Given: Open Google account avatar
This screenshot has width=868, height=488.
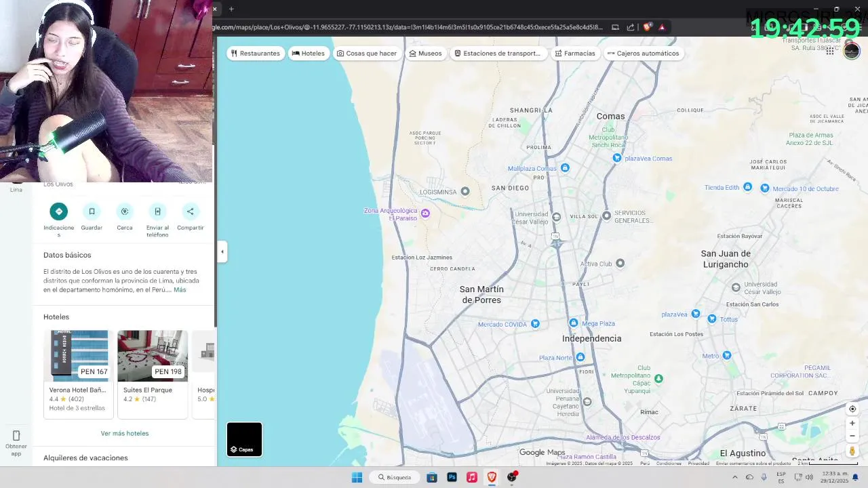Looking at the screenshot, I should pos(852,51).
